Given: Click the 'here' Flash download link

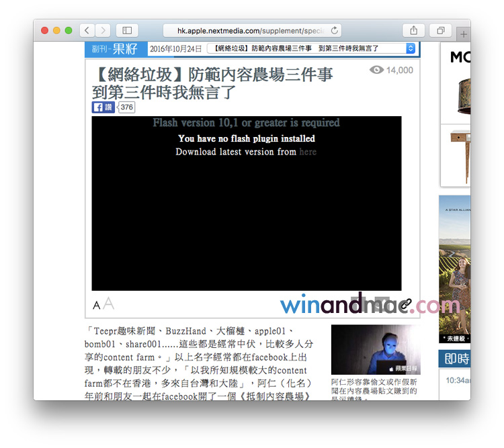Looking at the screenshot, I should tap(308, 152).
